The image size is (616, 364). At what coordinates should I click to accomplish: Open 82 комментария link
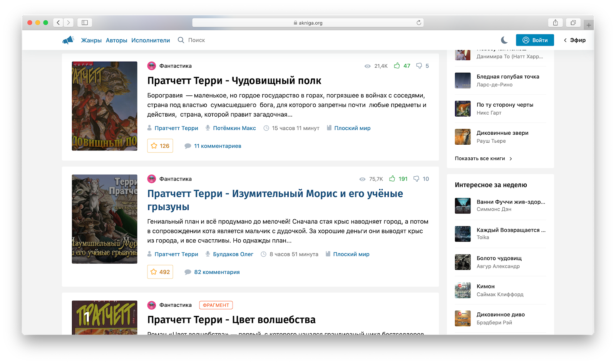[217, 272]
